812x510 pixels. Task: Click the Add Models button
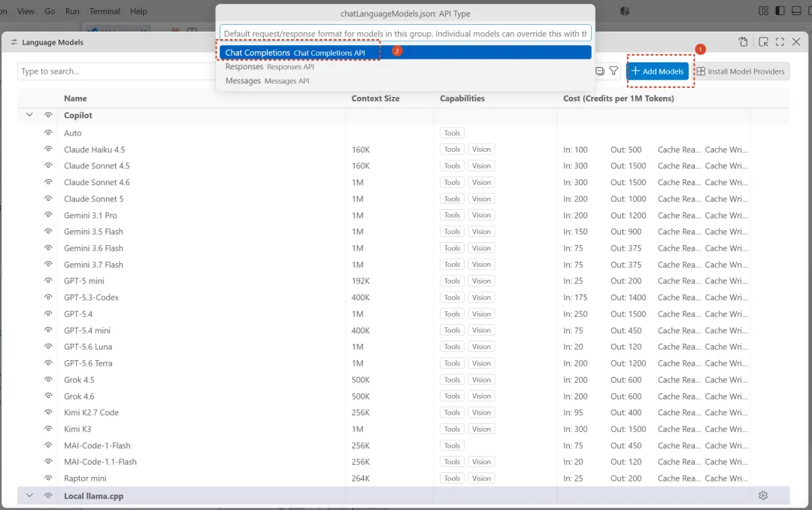[658, 71]
